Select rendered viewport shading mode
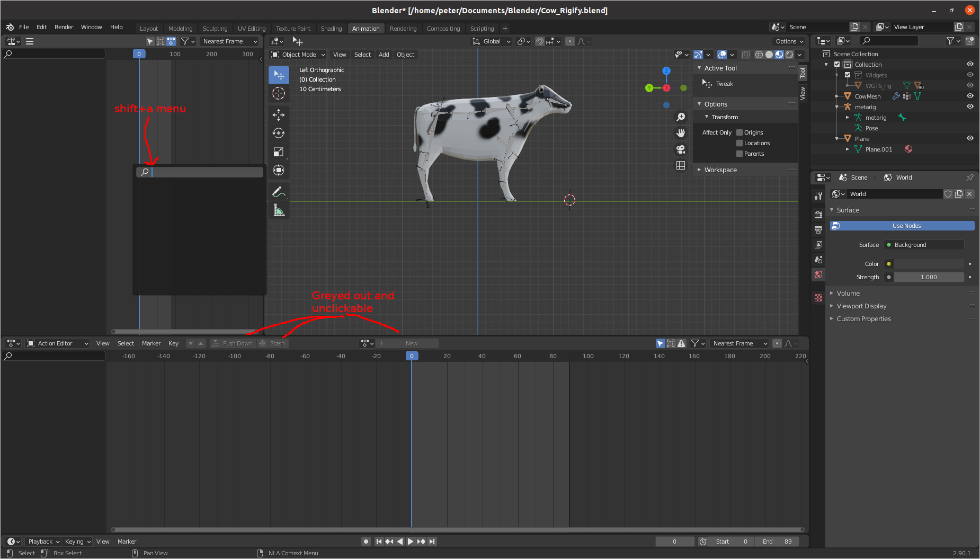Image resolution: width=980 pixels, height=559 pixels. point(789,55)
